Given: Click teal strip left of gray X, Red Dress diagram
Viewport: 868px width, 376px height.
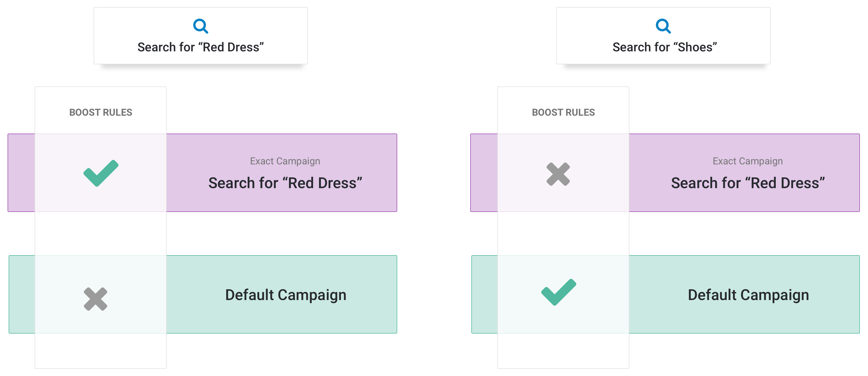Looking at the screenshot, I should pyautogui.click(x=22, y=294).
